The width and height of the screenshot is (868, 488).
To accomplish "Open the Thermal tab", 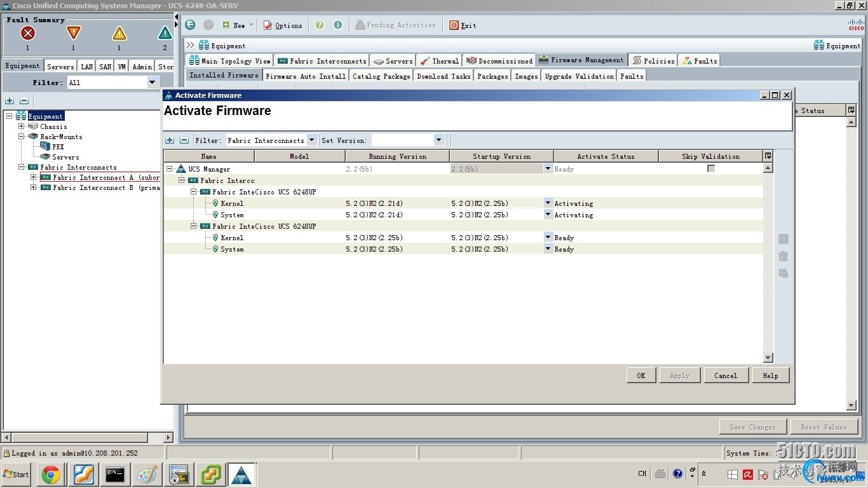I will [439, 60].
